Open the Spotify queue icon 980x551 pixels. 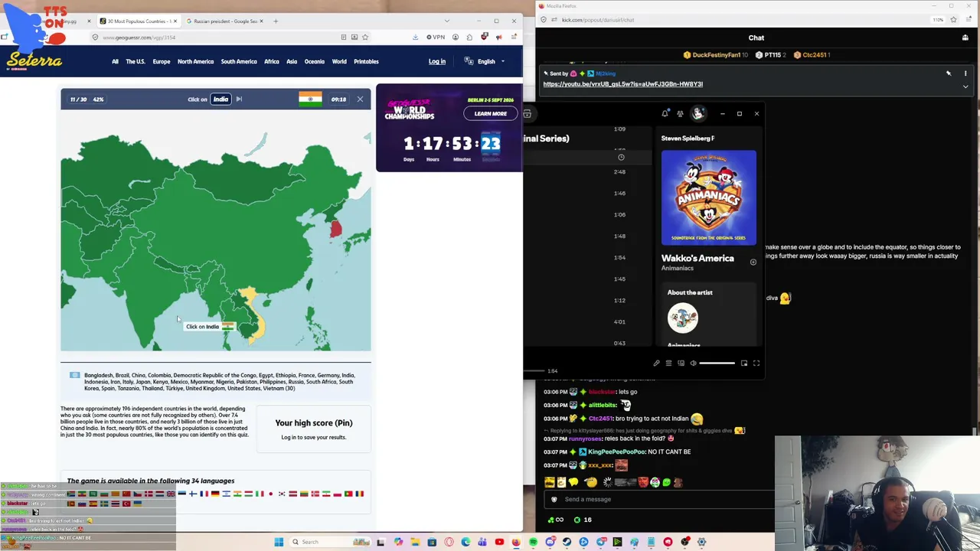(x=668, y=364)
